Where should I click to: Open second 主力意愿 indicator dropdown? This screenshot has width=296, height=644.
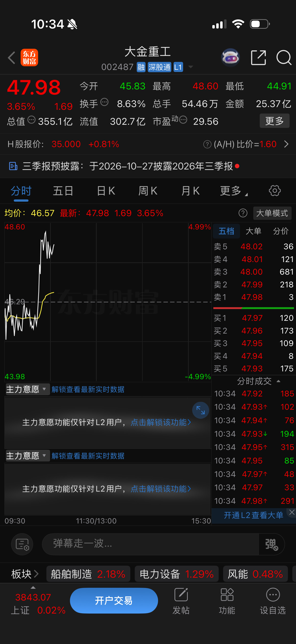click(x=27, y=456)
